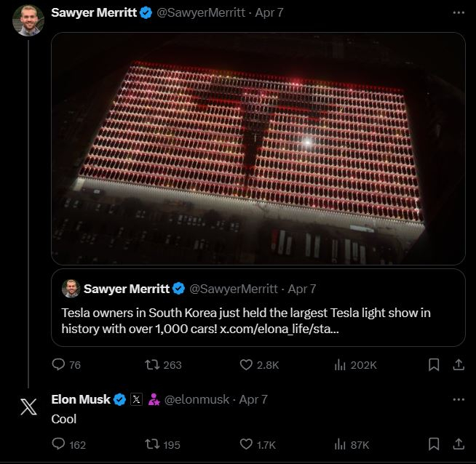Viewport: 476px width, 464px height.
Task: Open more options on Elon Musk's reply
Action: coord(459,399)
